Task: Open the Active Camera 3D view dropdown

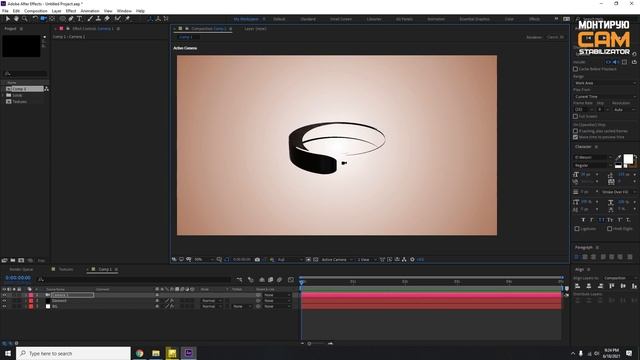Action: (337, 260)
